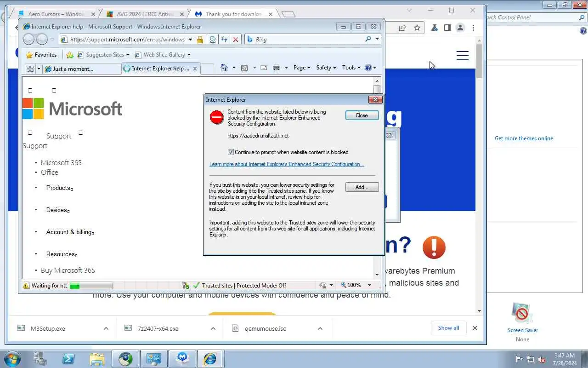
Task: Click the Read Mail envelope icon
Action: [x=264, y=68]
